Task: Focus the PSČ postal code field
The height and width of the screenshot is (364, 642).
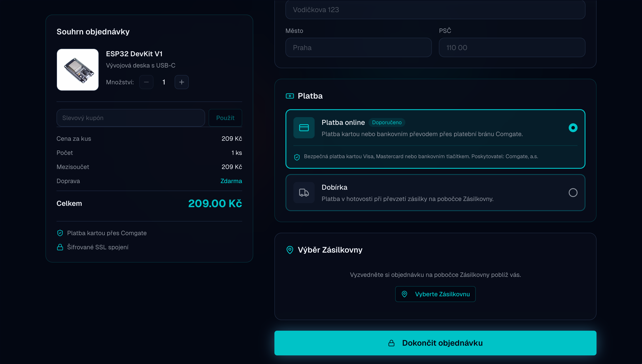Action: (512, 47)
